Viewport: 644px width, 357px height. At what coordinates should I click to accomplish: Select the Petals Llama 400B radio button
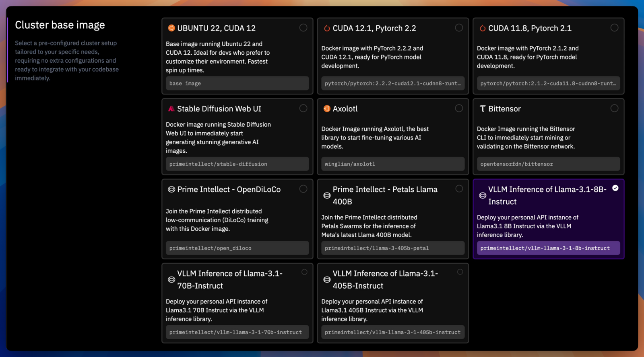(x=459, y=189)
